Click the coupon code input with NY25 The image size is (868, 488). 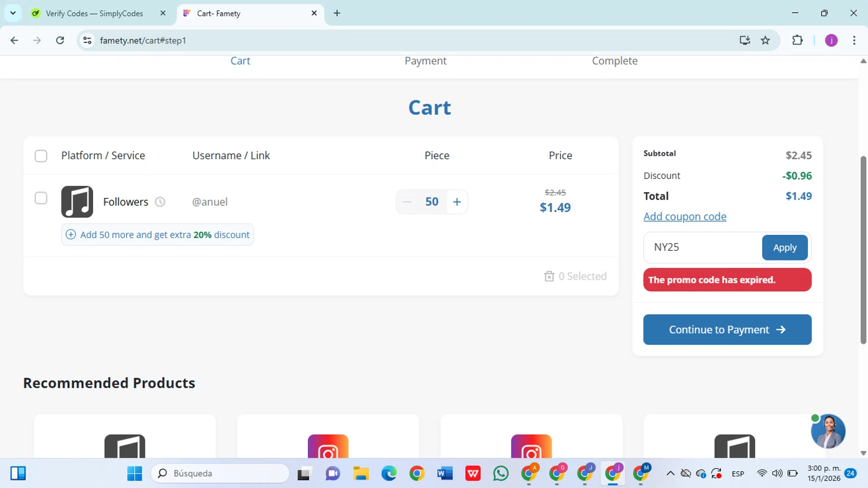coord(703,247)
